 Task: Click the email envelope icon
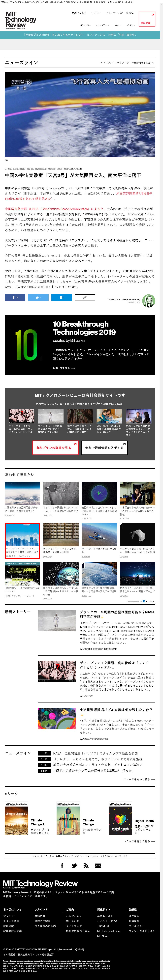[98, 865]
